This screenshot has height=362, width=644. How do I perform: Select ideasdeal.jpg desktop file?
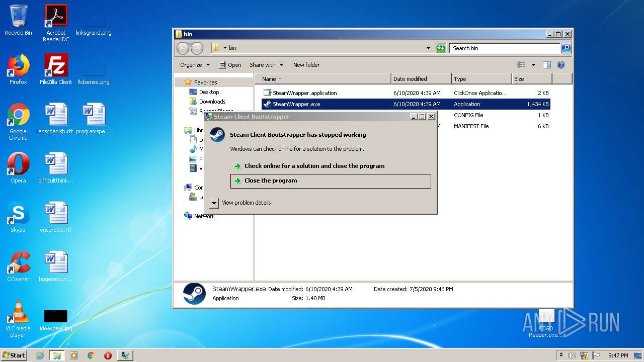tap(56, 319)
